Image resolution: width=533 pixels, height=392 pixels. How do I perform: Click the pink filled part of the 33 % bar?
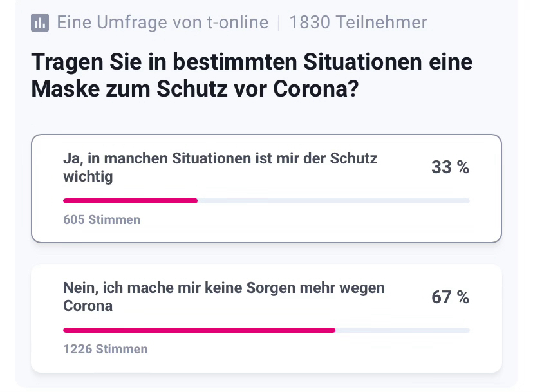pos(130,201)
